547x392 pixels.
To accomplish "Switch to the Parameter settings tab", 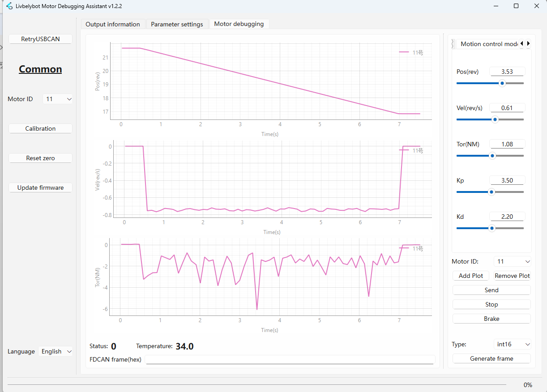I will pyautogui.click(x=177, y=24).
